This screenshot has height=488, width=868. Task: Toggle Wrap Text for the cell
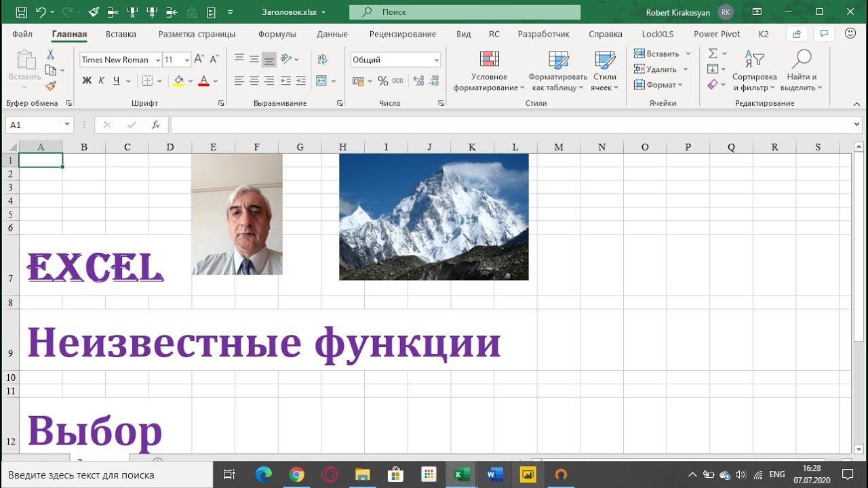322,59
